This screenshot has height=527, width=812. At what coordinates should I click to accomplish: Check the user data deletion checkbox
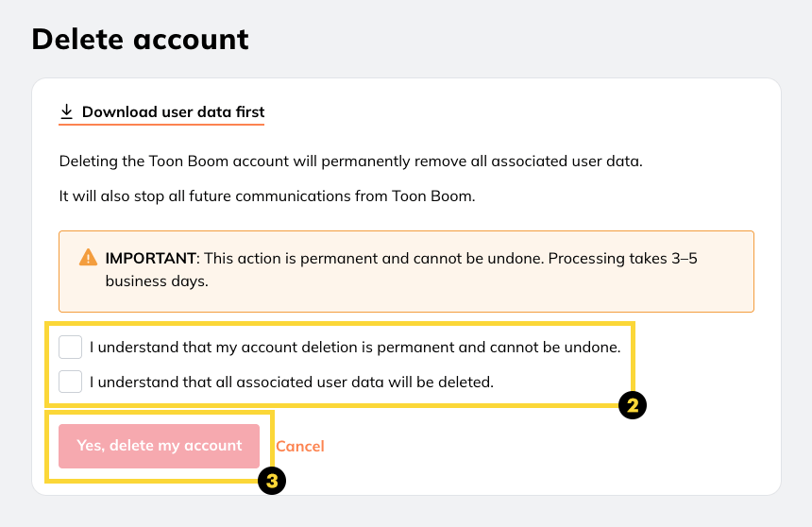(71, 382)
